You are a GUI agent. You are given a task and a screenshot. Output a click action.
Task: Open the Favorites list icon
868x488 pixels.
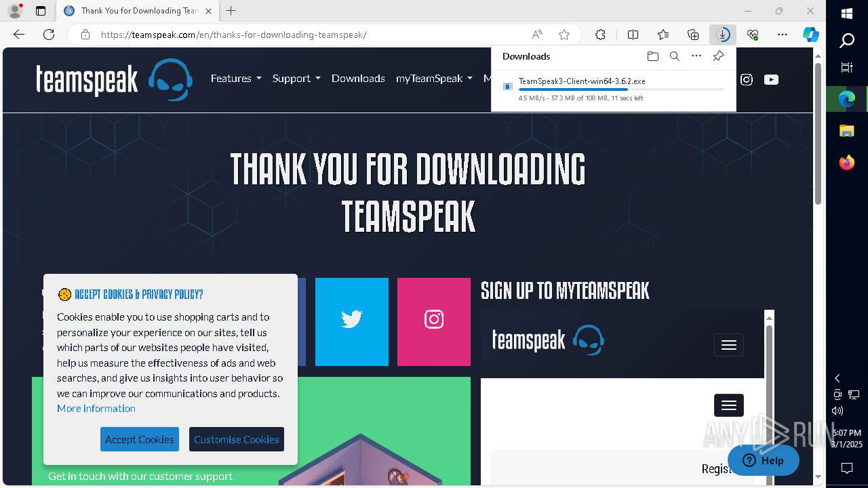tap(663, 35)
